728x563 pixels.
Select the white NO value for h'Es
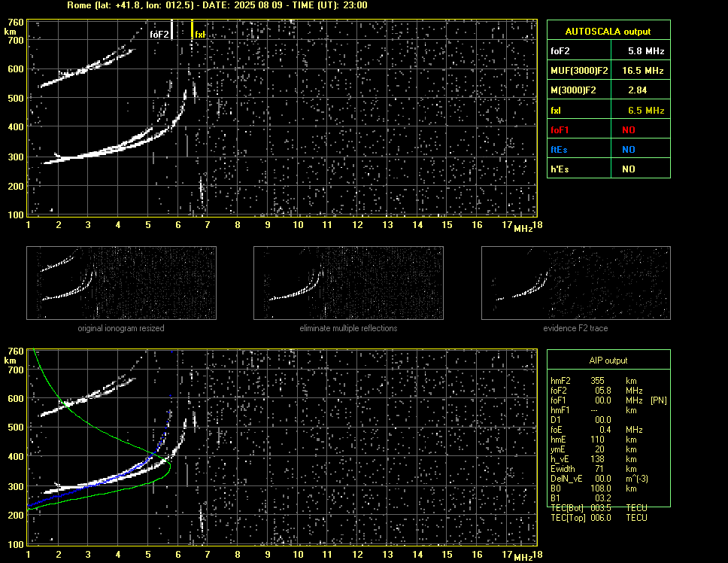628,169
